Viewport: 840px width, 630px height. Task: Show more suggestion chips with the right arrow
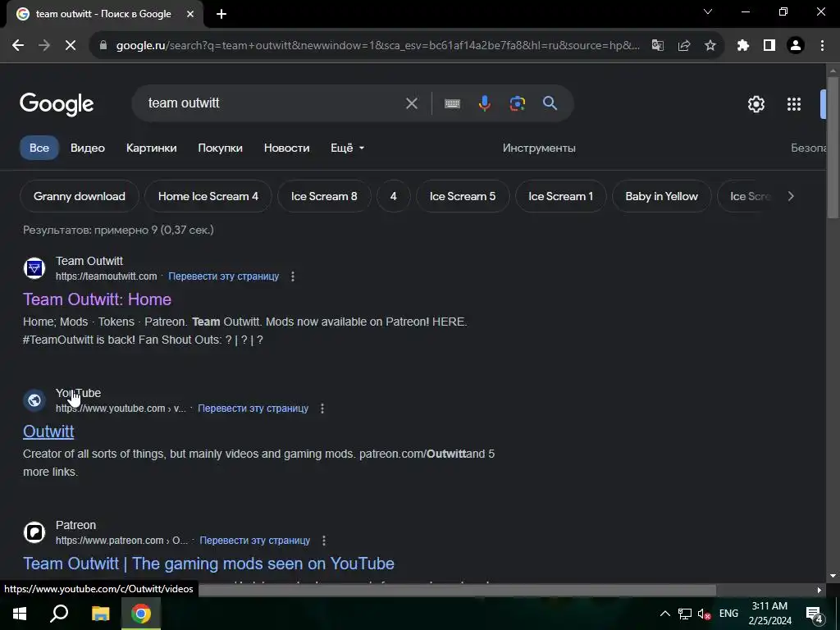click(791, 197)
